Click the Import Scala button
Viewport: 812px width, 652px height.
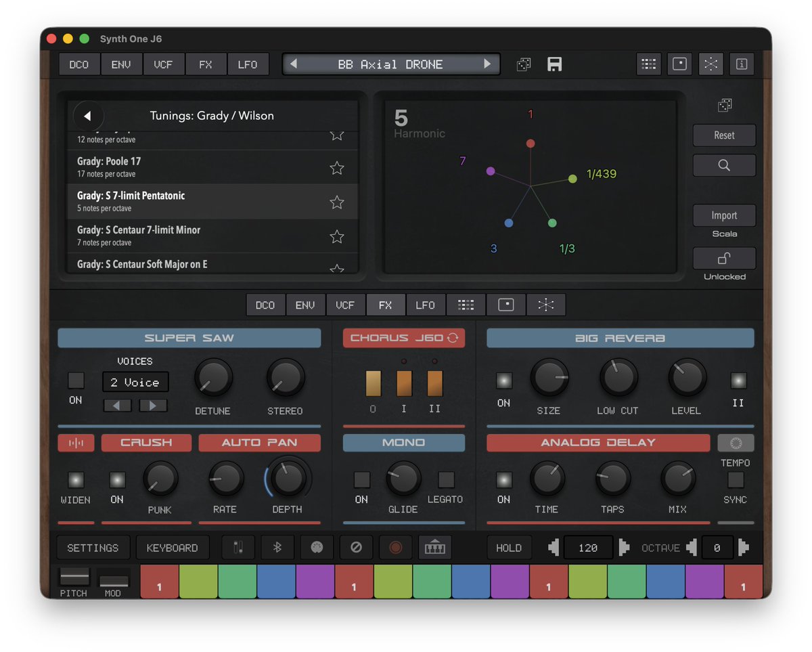pos(724,215)
